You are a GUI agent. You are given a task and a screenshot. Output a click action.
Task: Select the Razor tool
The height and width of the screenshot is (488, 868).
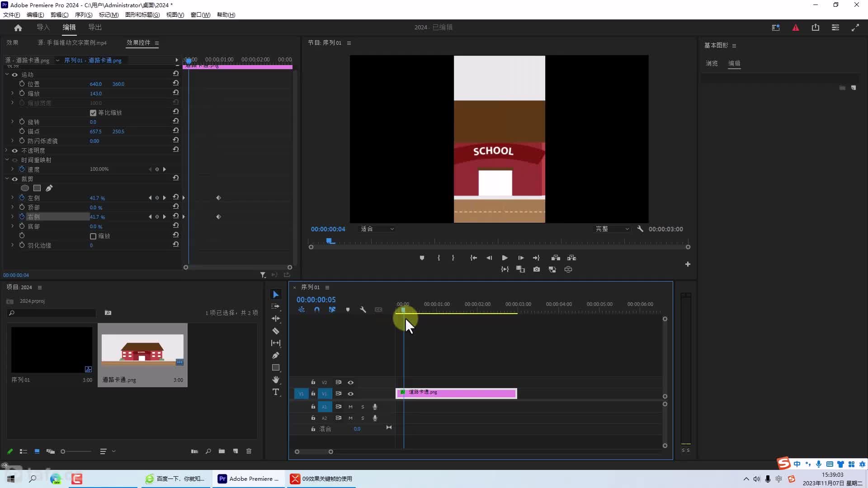(275, 331)
